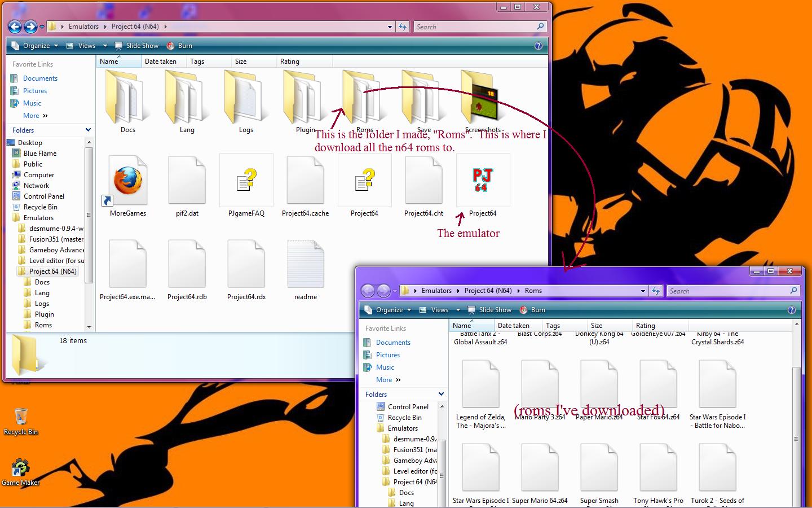
Task: Click Refresh button beside Roms address bar
Action: [655, 291]
